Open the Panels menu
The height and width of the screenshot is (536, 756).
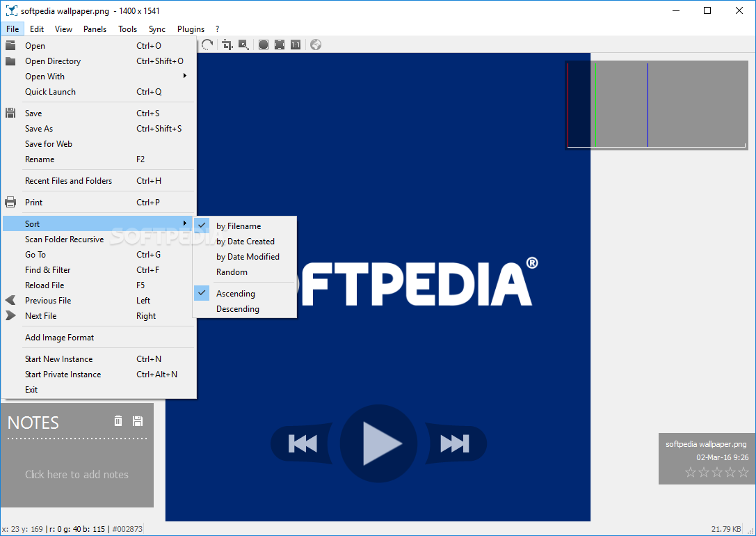(95, 29)
